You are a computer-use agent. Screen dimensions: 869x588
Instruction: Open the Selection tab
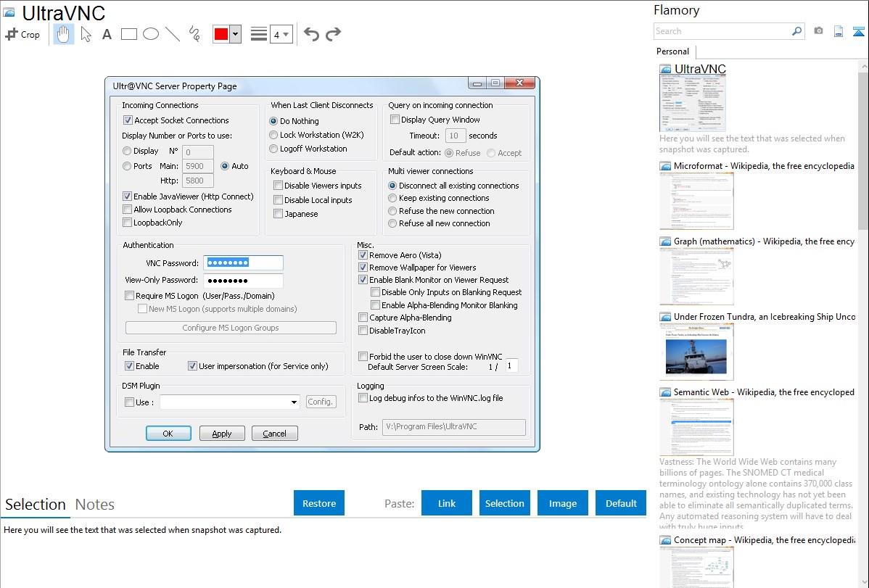click(x=36, y=505)
